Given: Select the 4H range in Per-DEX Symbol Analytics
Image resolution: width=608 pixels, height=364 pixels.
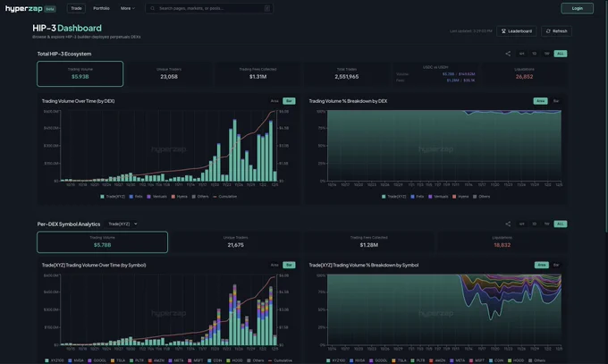Looking at the screenshot, I should tap(521, 224).
